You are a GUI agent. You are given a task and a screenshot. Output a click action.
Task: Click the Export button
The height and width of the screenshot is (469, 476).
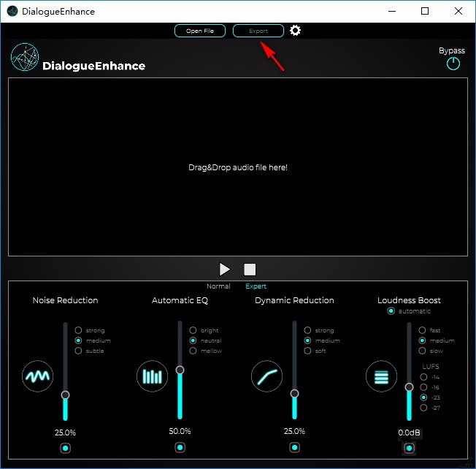pyautogui.click(x=258, y=31)
